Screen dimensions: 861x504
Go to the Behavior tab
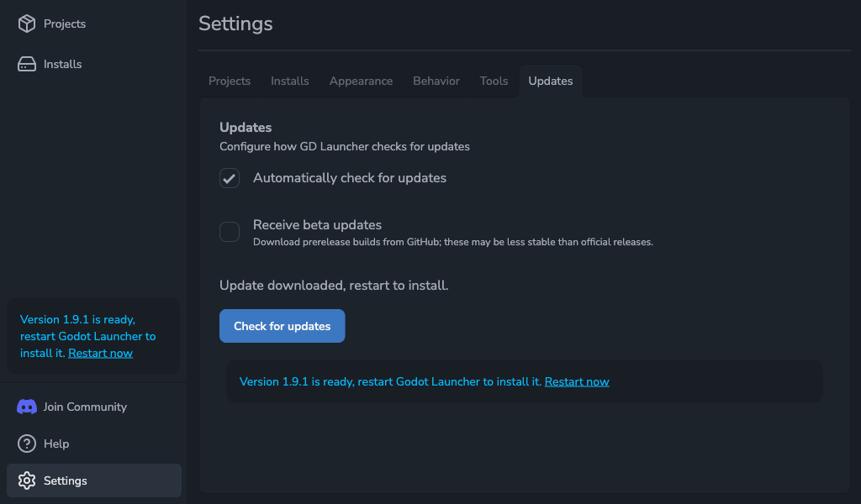[436, 81]
